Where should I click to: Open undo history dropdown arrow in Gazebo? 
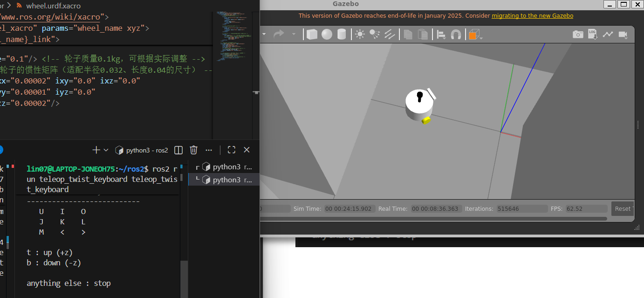pos(264,34)
